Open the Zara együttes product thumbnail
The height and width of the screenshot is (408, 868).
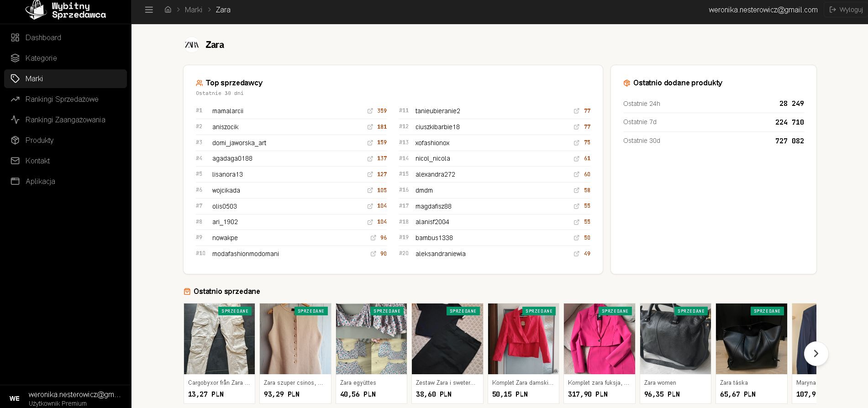(x=371, y=339)
